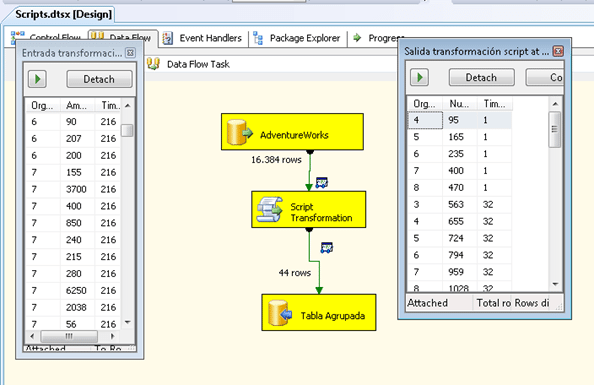594x385 pixels.
Task: Select cell 165 in Salida viewer
Action: 460,137
